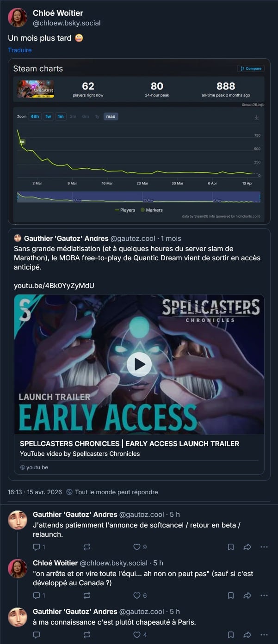The height and width of the screenshot is (644, 278).
Task: Open the Spellcasters Chronicles YouTube card title
Action: 130,443
